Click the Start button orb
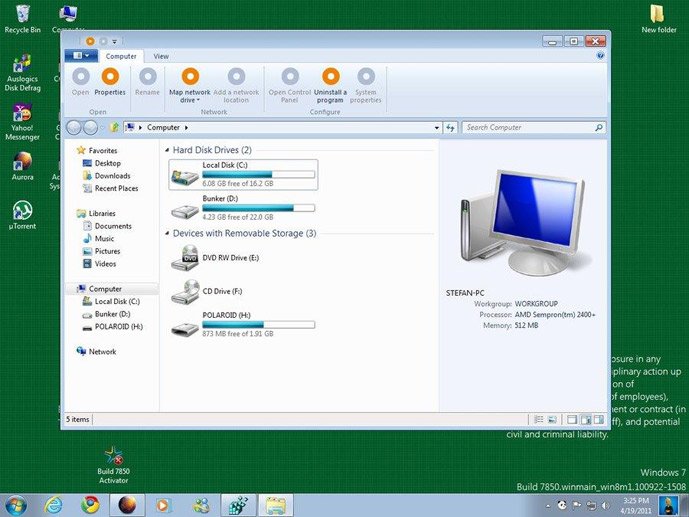Viewport: 689px width, 517px height. 16,505
